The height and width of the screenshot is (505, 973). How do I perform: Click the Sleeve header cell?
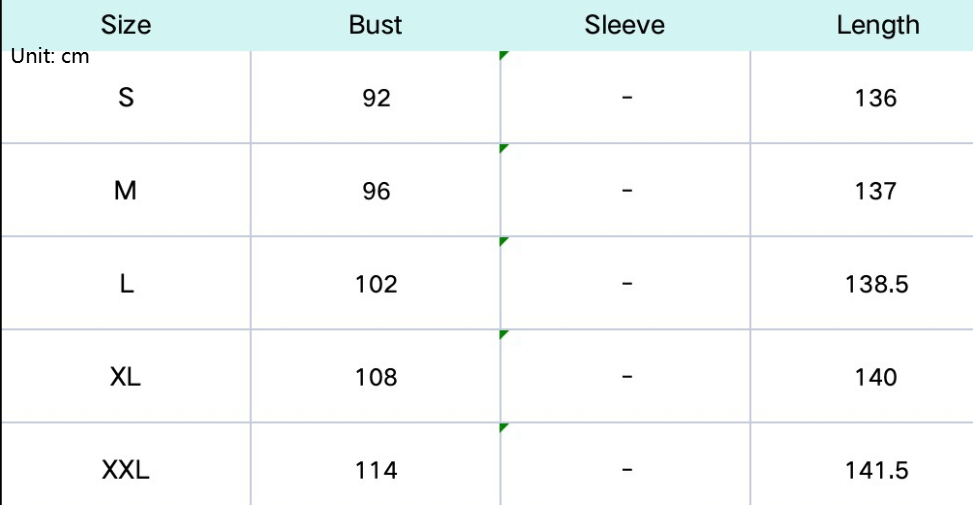tap(625, 25)
